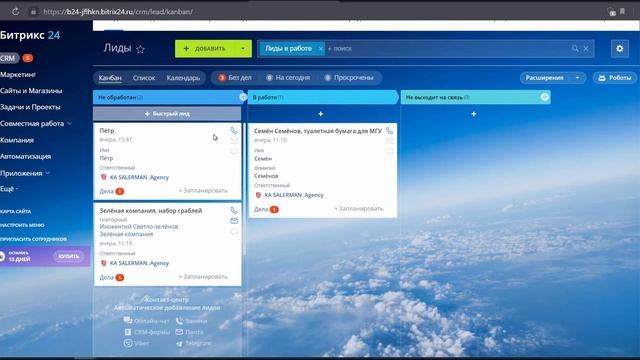Viewport: 640px width, 360px height.
Task: Open CRM section in sidebar
Action: click(x=8, y=58)
